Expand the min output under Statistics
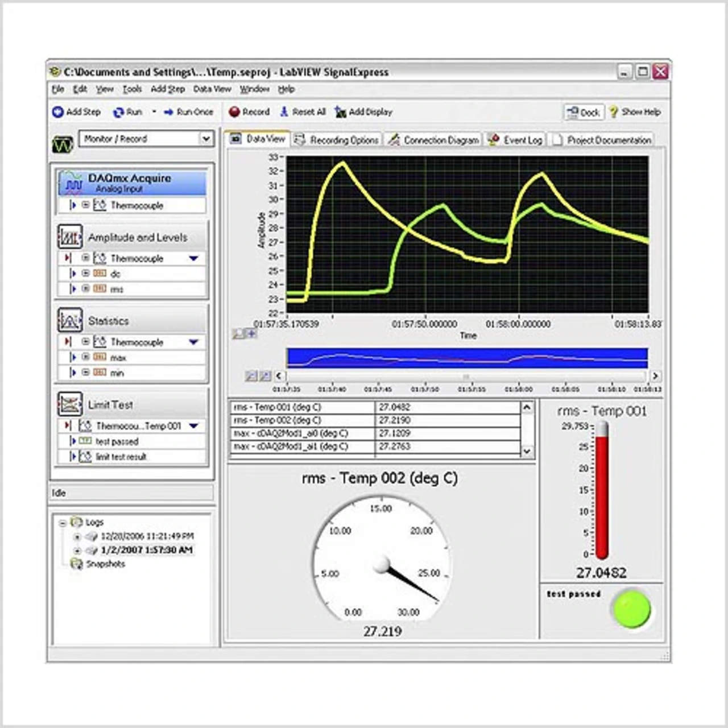This screenshot has height=728, width=728. (85, 372)
